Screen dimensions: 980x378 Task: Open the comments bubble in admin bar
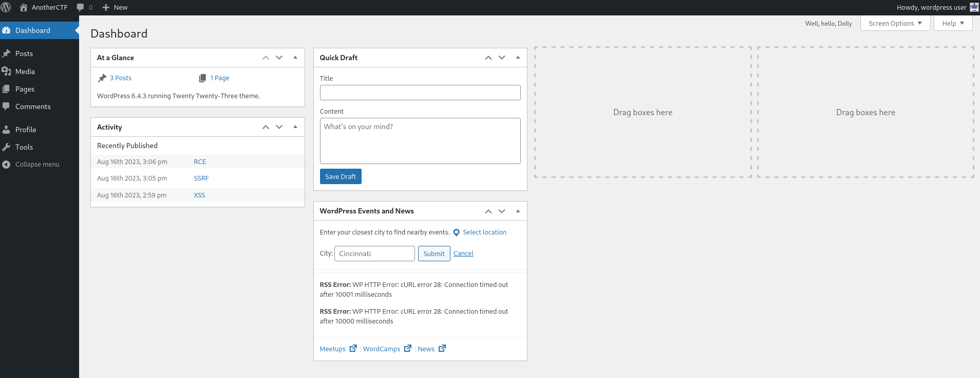(x=84, y=7)
